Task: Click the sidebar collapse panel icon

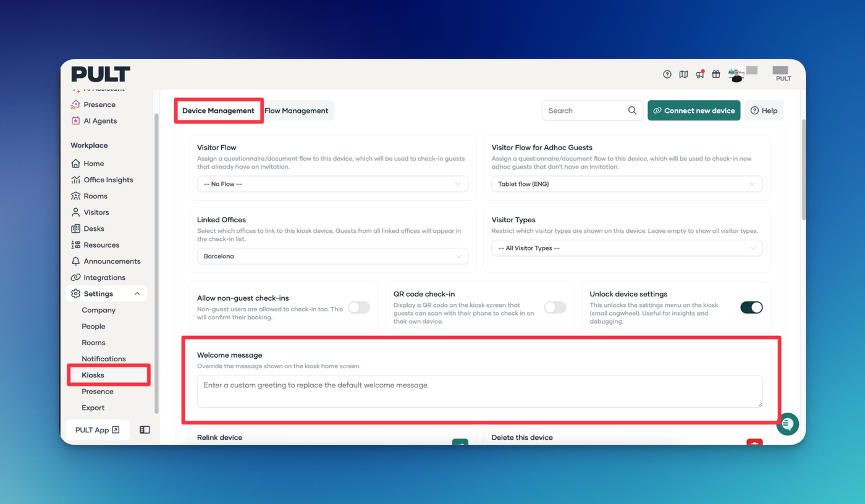Action: [x=145, y=430]
